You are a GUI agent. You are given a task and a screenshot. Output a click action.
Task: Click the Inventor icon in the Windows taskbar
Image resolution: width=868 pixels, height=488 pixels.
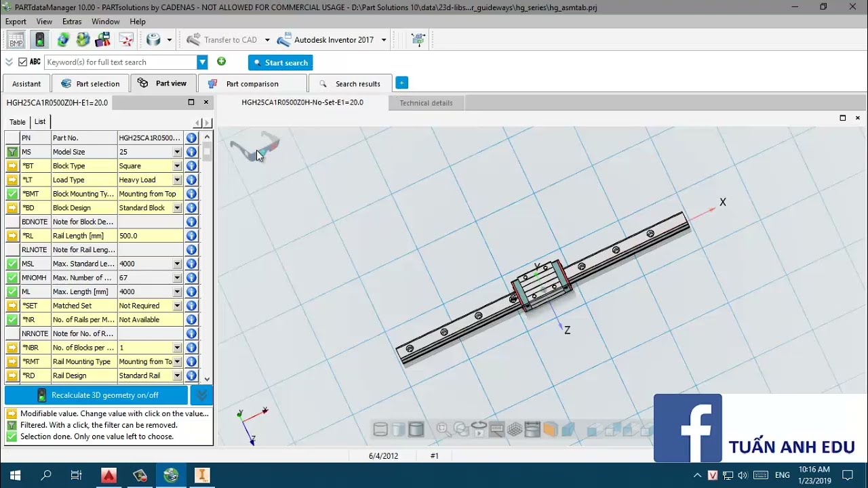tap(202, 475)
